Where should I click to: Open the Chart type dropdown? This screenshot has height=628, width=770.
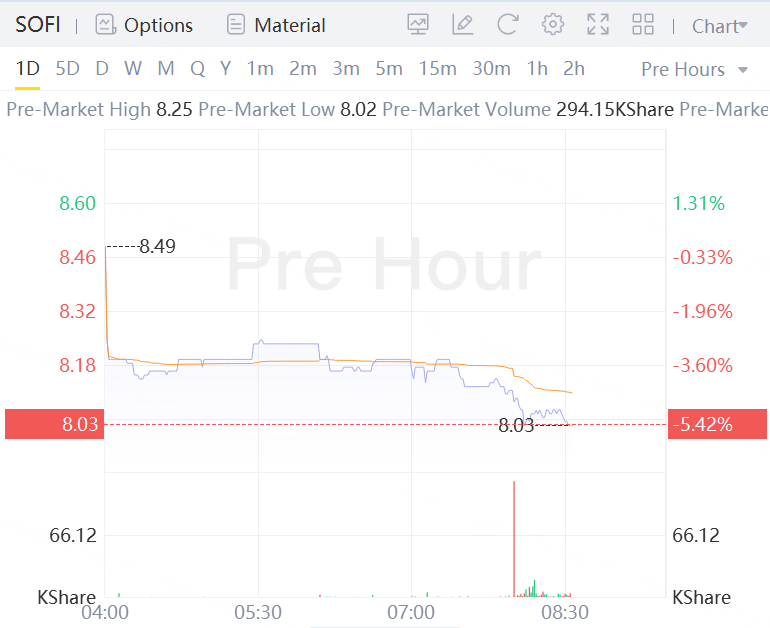pos(719,26)
